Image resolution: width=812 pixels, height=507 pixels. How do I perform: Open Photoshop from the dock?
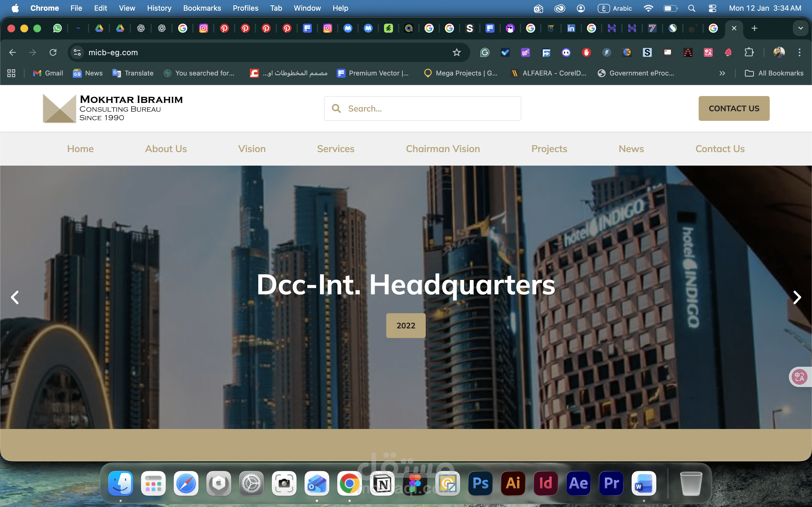click(480, 483)
